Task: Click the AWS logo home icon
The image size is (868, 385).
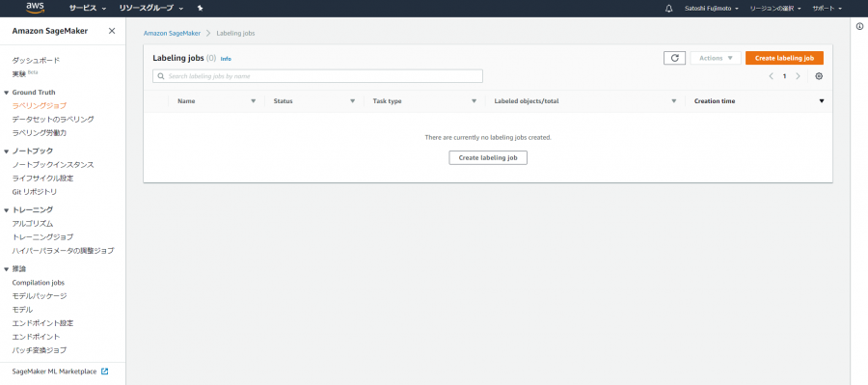Action: [x=35, y=8]
